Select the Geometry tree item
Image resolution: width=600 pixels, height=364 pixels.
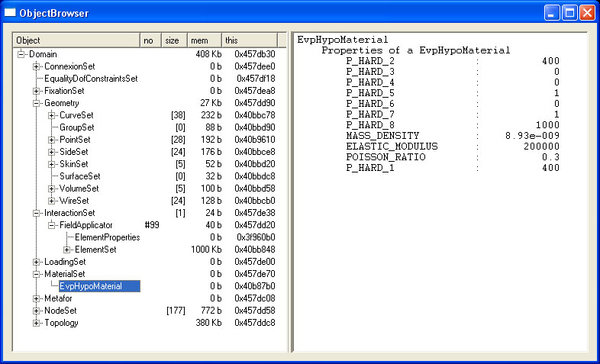pyautogui.click(x=62, y=103)
